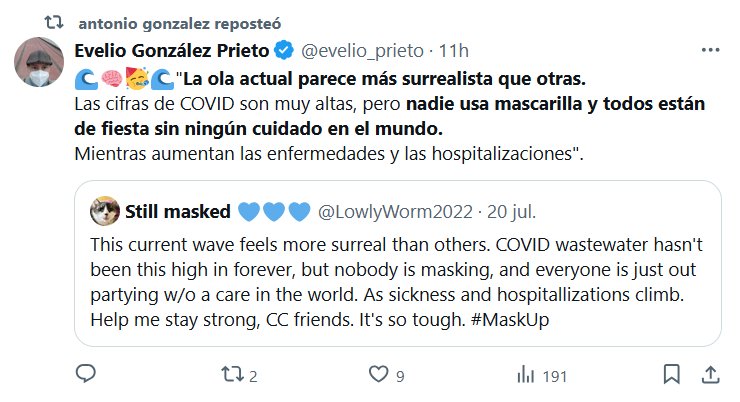Click the Still masked cat avatar
The height and width of the screenshot is (402, 740).
tap(105, 211)
